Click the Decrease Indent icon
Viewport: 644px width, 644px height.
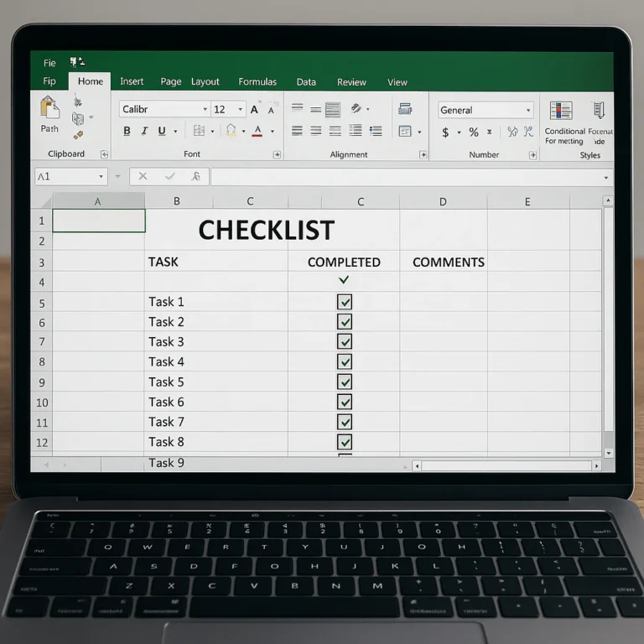pyautogui.click(x=356, y=130)
